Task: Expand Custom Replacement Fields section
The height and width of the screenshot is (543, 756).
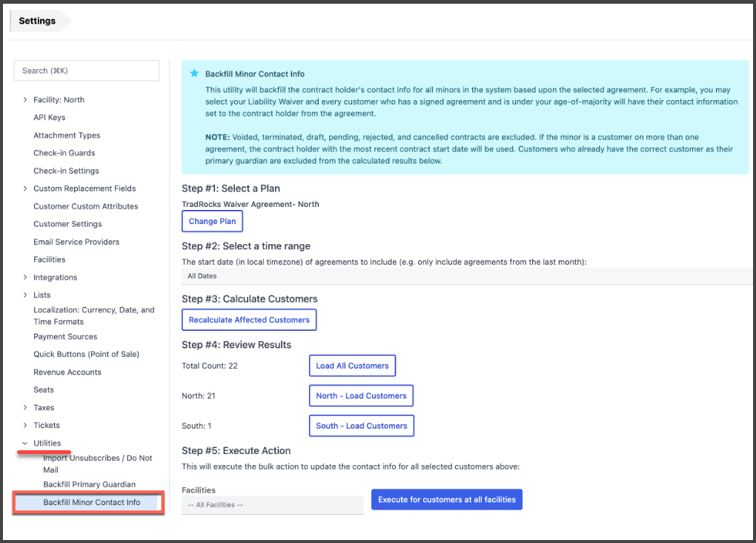Action: click(25, 189)
